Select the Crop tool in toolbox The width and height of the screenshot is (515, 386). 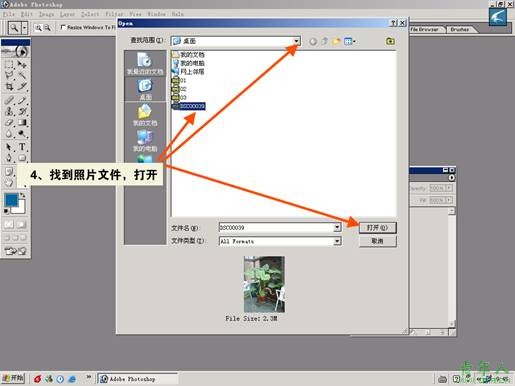[x=9, y=87]
